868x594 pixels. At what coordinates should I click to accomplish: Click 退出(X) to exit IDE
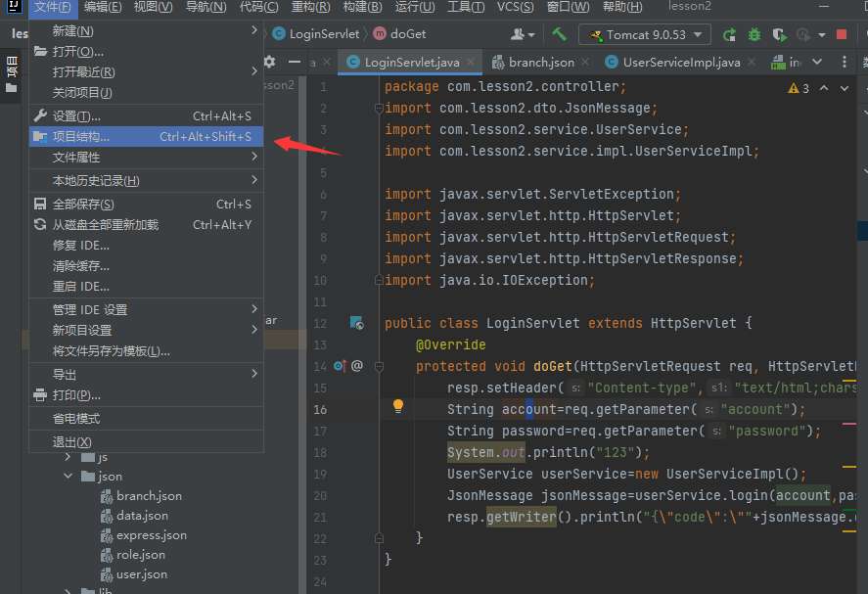point(146,441)
